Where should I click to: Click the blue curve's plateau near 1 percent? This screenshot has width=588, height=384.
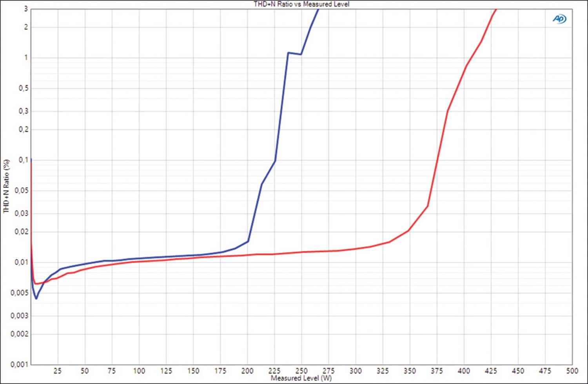point(294,53)
